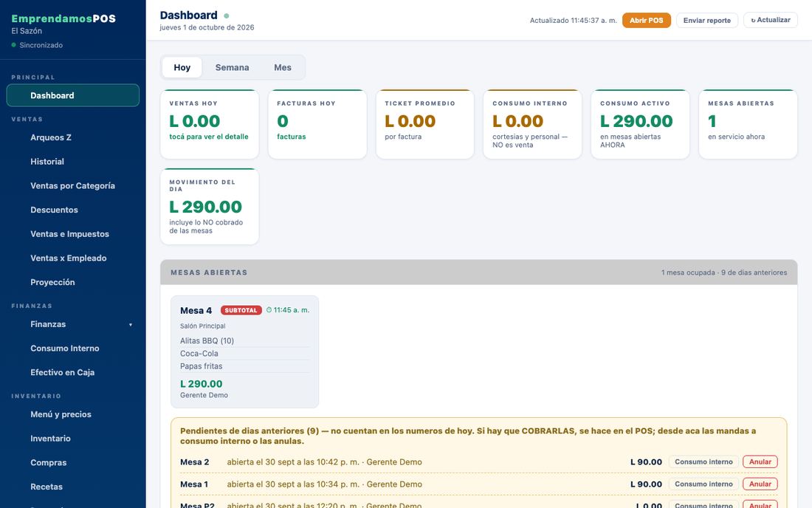
Task: Open the Ventas Hoy card detail
Action: 210,124
